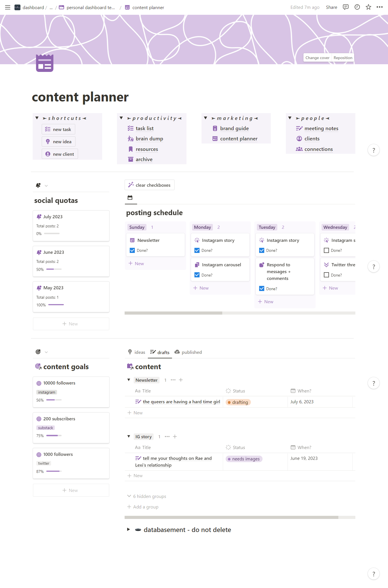Viewport: 388px width, 588px height.
Task: Check Done on Wednesday Twitter thread card
Action: click(326, 275)
